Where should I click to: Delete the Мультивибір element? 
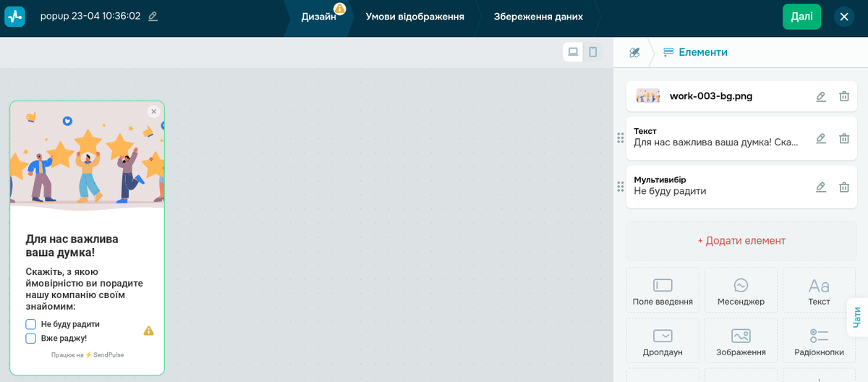[844, 187]
